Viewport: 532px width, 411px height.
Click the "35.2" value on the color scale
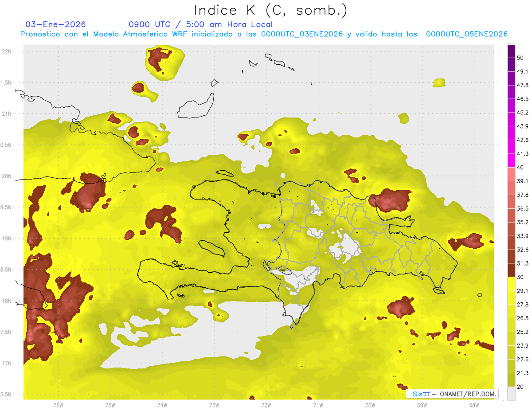point(522,222)
